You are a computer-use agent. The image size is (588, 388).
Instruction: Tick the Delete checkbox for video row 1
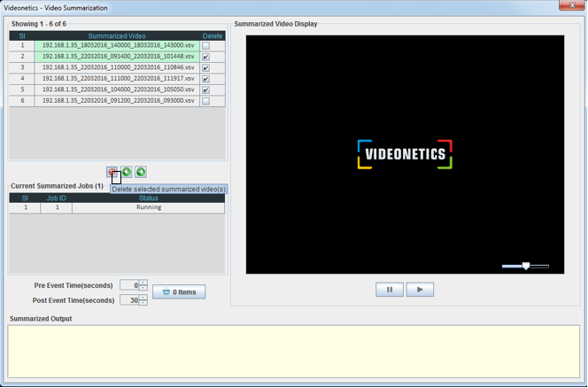205,46
